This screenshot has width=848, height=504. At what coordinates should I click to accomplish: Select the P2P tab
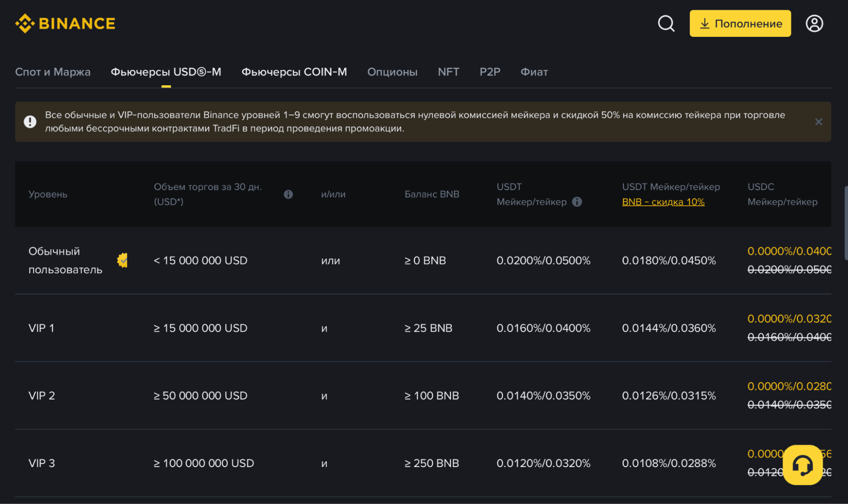[x=490, y=72]
